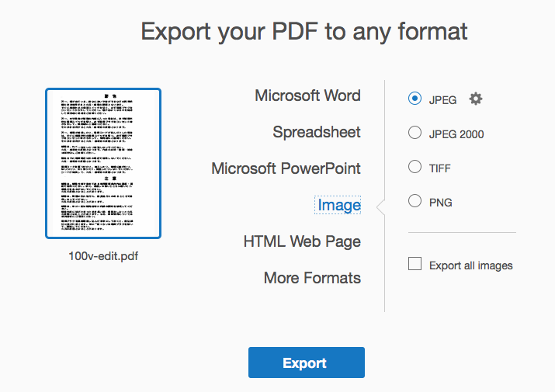Click the PDF page preview thumbnail
Image resolution: width=555 pixels, height=392 pixels.
tap(103, 163)
